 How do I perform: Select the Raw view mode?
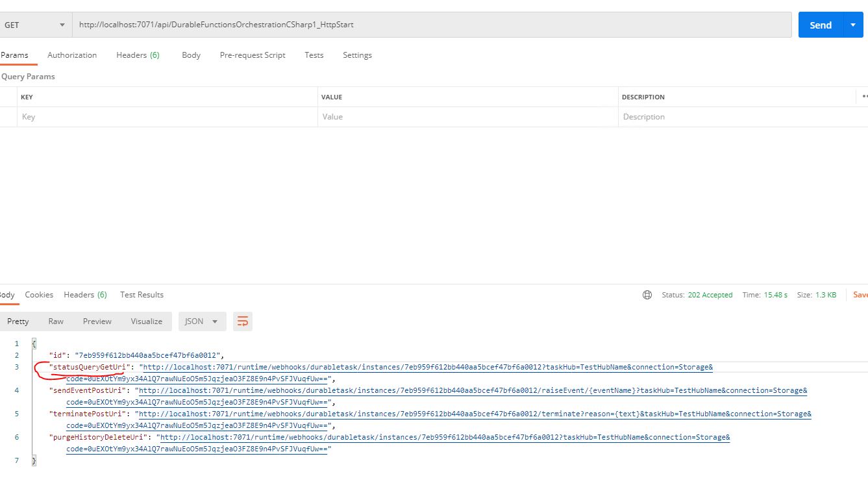(x=56, y=321)
